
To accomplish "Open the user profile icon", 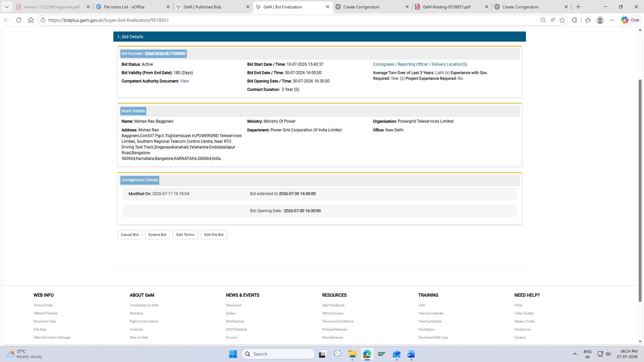I will point(600,20).
